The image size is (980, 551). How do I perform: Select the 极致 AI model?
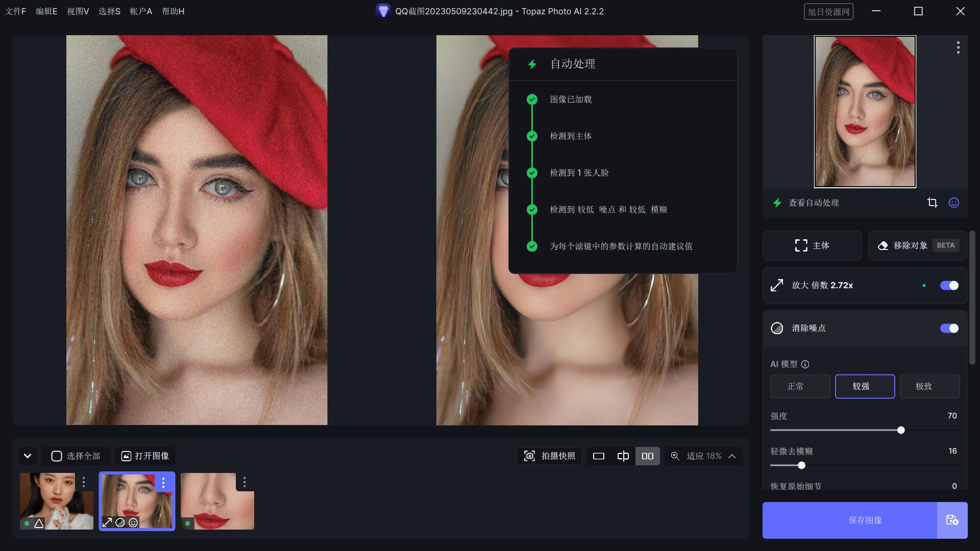[929, 386]
